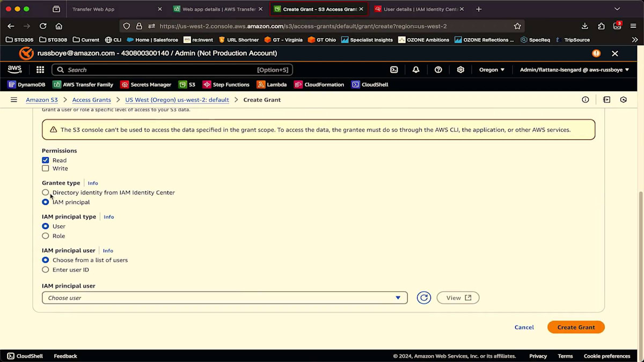
Task: Open the side navigation hamburger menu
Action: (14, 100)
